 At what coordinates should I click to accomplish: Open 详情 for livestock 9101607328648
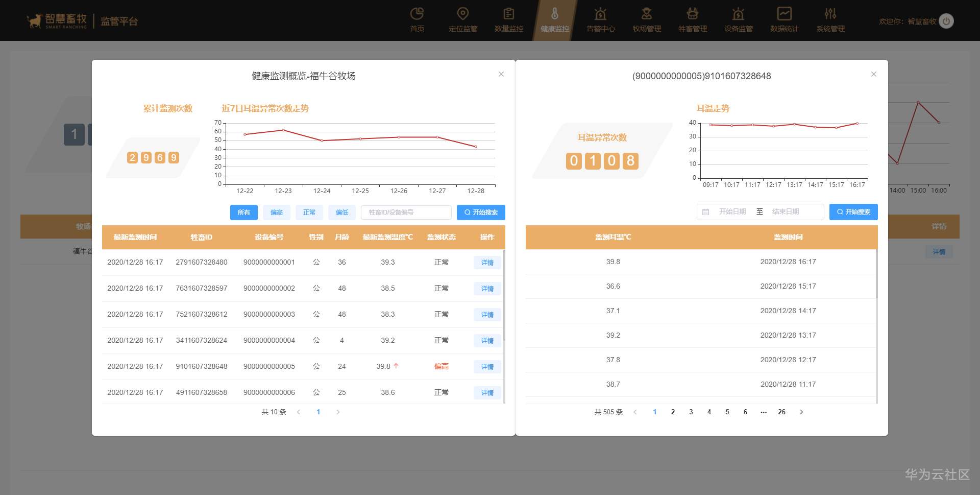(x=487, y=367)
